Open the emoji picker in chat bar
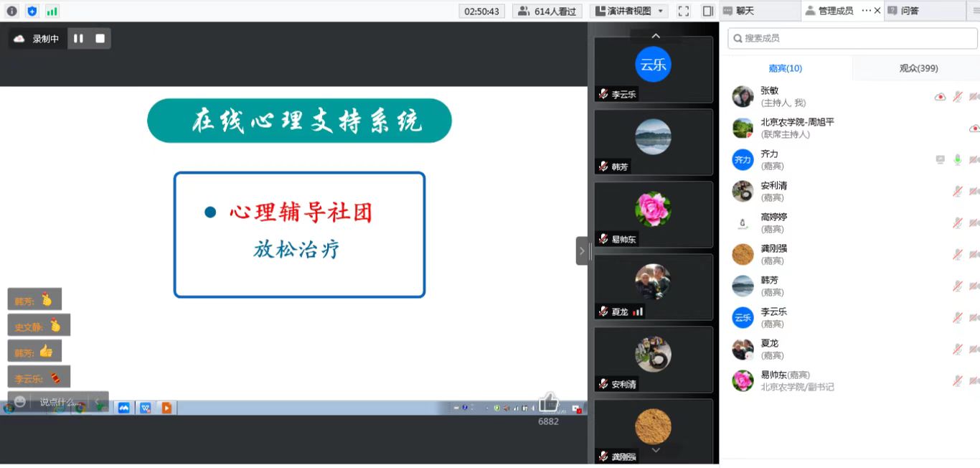Image resolution: width=980 pixels, height=468 pixels. click(20, 401)
